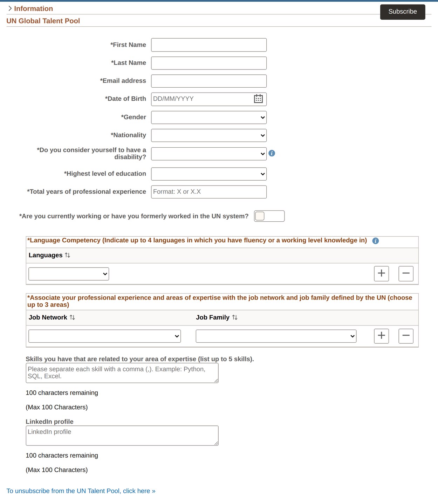Click the Language Competency info icon
The image size is (438, 504).
[x=375, y=241]
